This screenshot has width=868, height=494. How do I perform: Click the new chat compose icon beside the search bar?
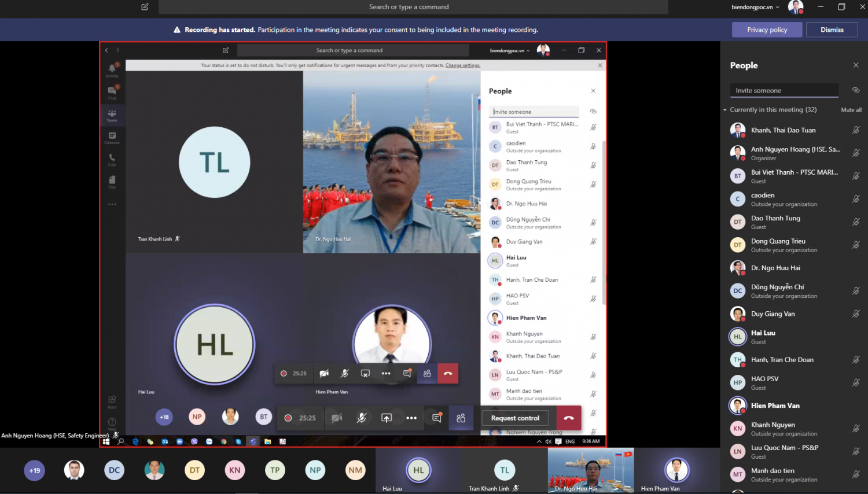(145, 7)
